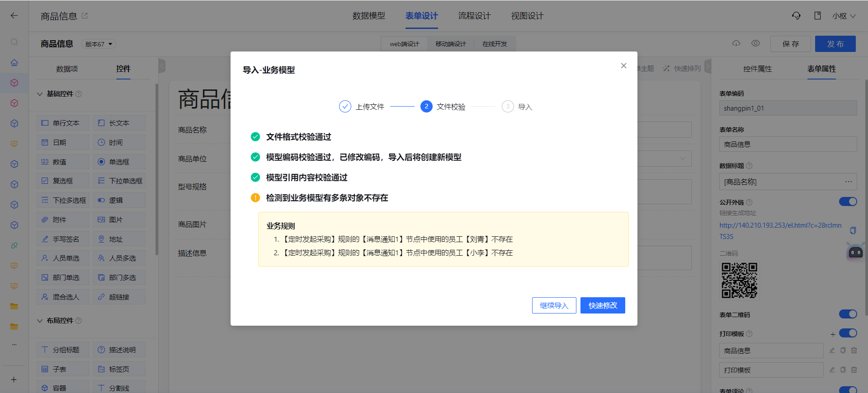This screenshot has width=868, height=393.
Task: Click the search icon in left sidebar
Action: [14, 42]
